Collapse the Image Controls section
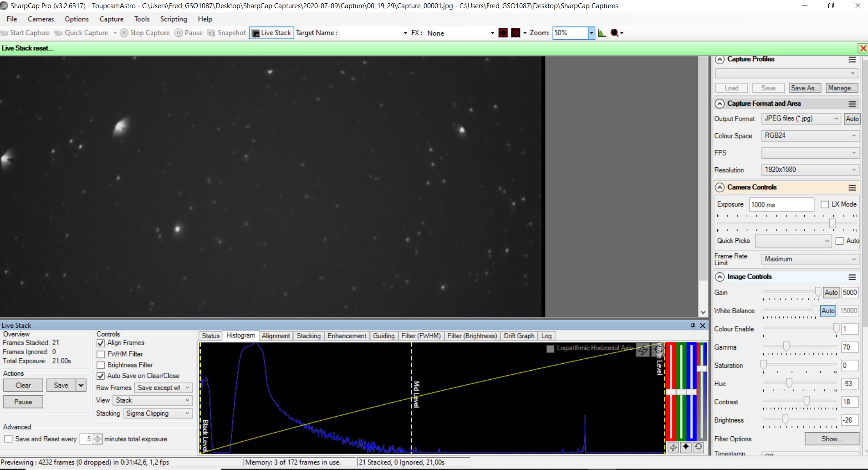This screenshot has height=470, width=868. coord(720,277)
